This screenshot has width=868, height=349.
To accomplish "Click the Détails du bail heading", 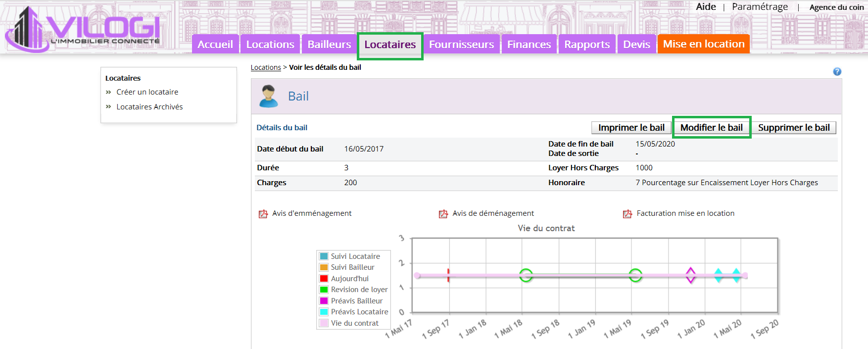I will 282,128.
